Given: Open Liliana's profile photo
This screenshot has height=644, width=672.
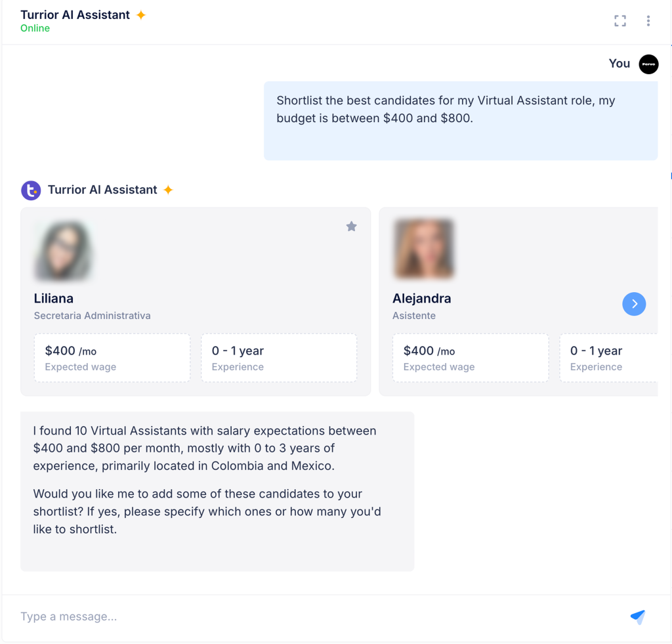Looking at the screenshot, I should pyautogui.click(x=64, y=251).
